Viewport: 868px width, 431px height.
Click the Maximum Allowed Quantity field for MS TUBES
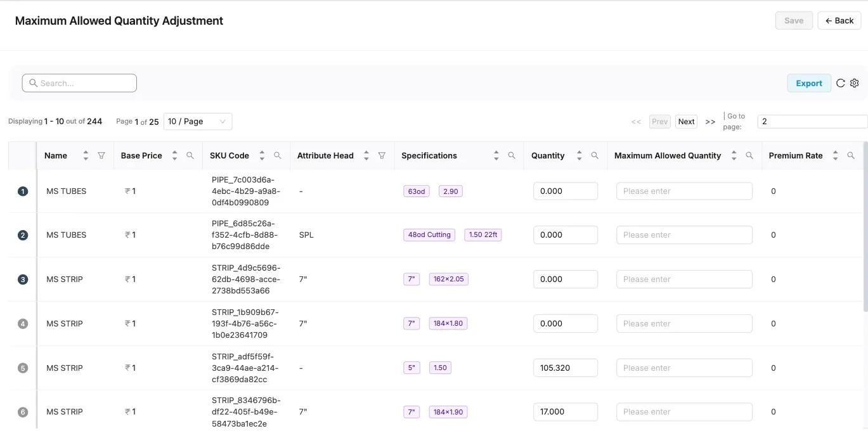click(x=684, y=191)
